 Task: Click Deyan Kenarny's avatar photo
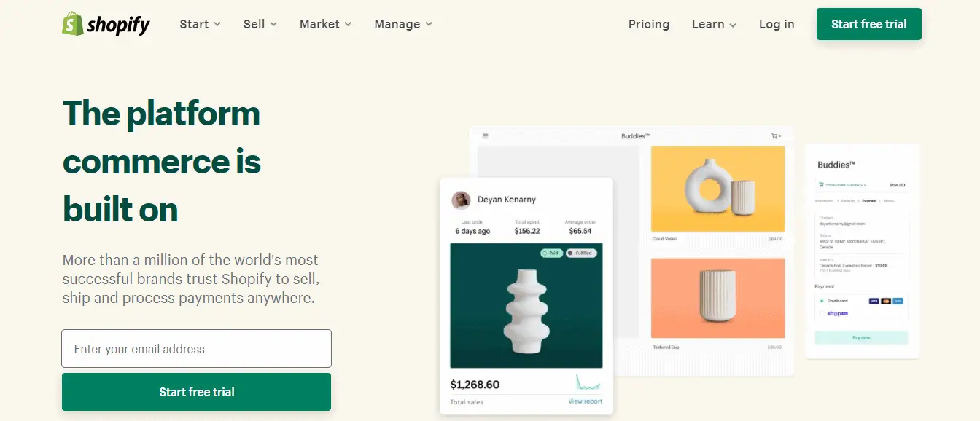[461, 200]
